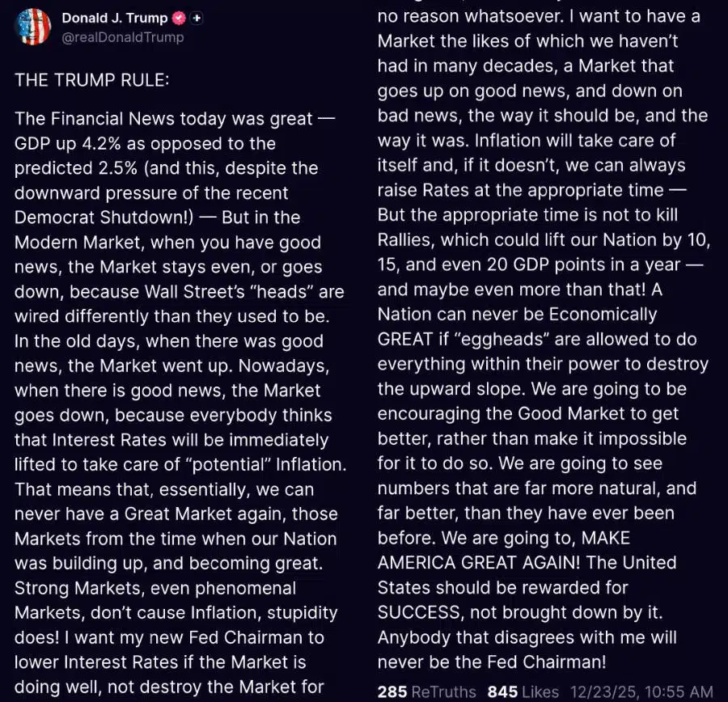Screen dimensions: 728x702
Task: Click the @realDonaldTrump handle
Action: click(x=123, y=37)
